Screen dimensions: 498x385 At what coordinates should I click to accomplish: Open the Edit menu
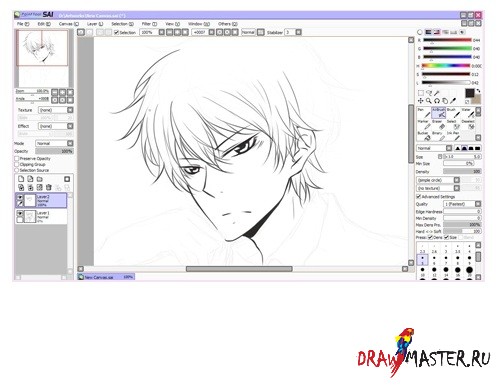[44, 24]
